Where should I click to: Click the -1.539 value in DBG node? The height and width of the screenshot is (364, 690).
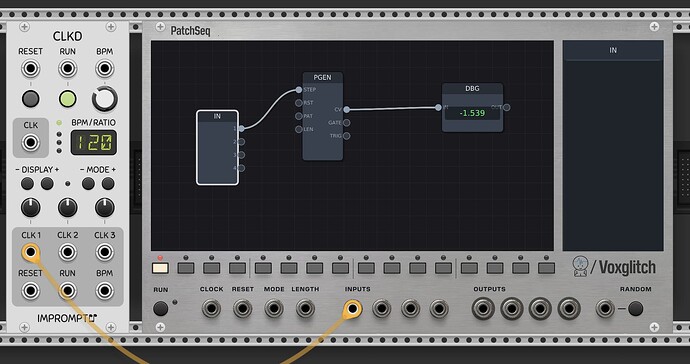pos(472,113)
